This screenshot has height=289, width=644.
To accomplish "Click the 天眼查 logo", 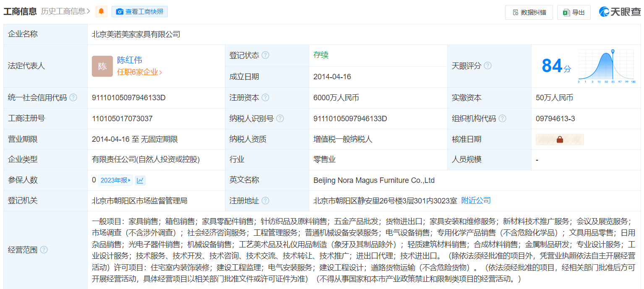I will 620,12.
